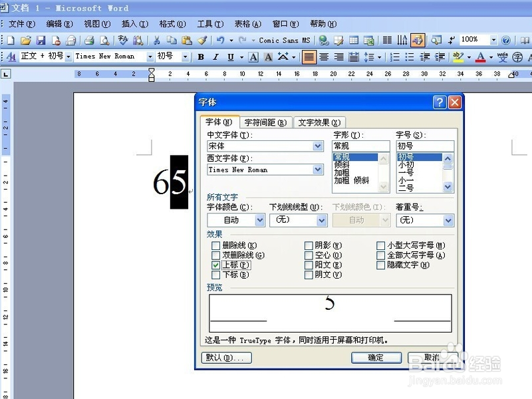Viewport: 532px width, 399px height.
Task: Enable the 双删除线 double strikethrough option
Action: [x=215, y=255]
